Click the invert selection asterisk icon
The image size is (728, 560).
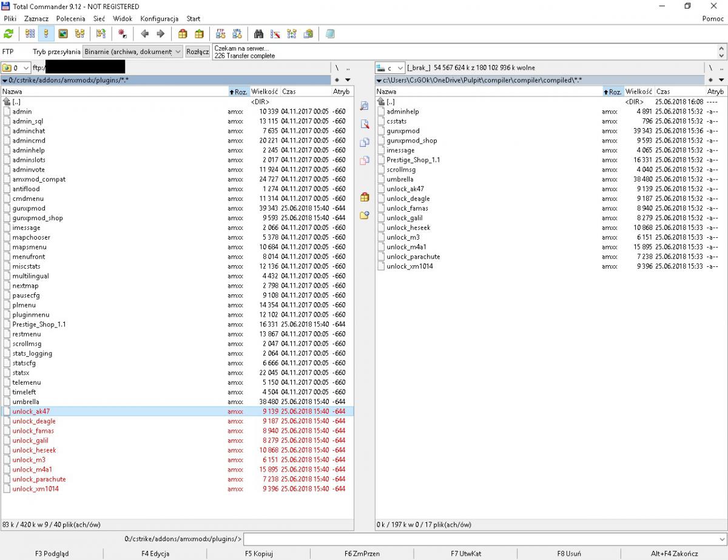tap(123, 34)
